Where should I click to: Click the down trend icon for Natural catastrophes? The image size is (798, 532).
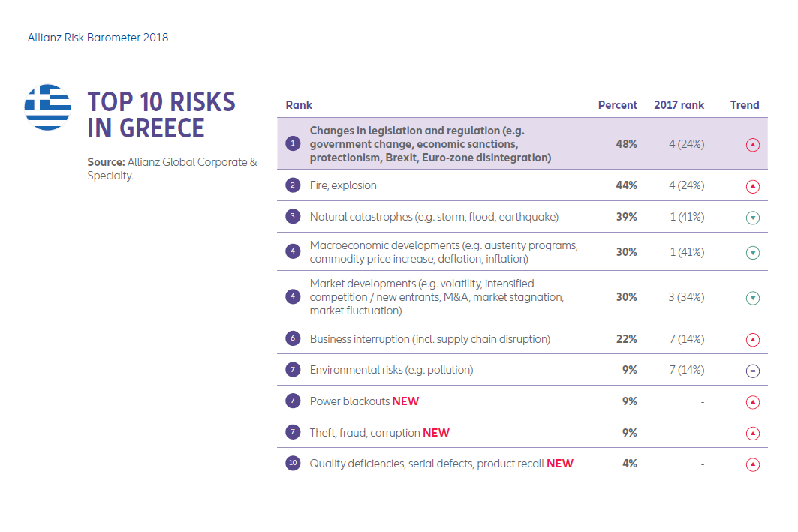[753, 218]
